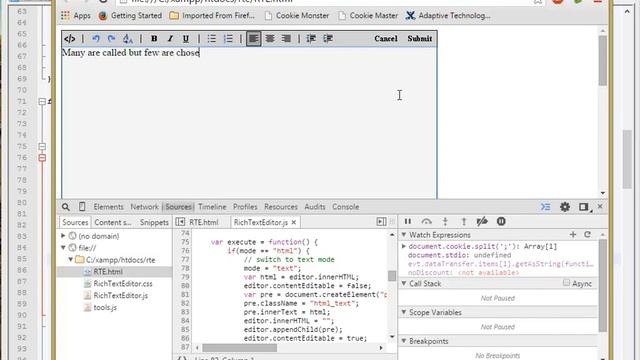Click the step over function icon
Viewport: 640px width, 360px height.
click(x=427, y=221)
